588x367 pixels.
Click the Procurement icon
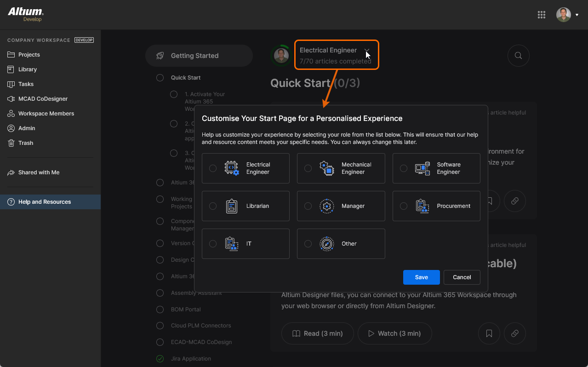422,206
